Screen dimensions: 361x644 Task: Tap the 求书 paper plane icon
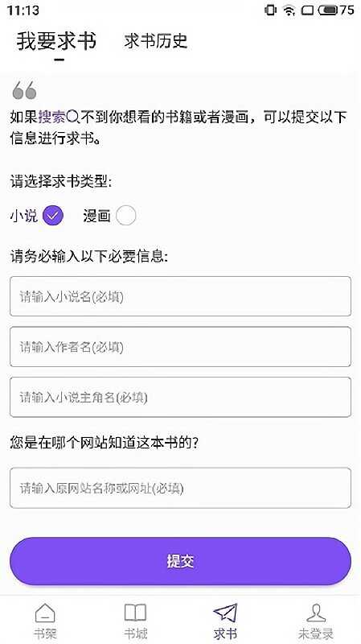225,613
